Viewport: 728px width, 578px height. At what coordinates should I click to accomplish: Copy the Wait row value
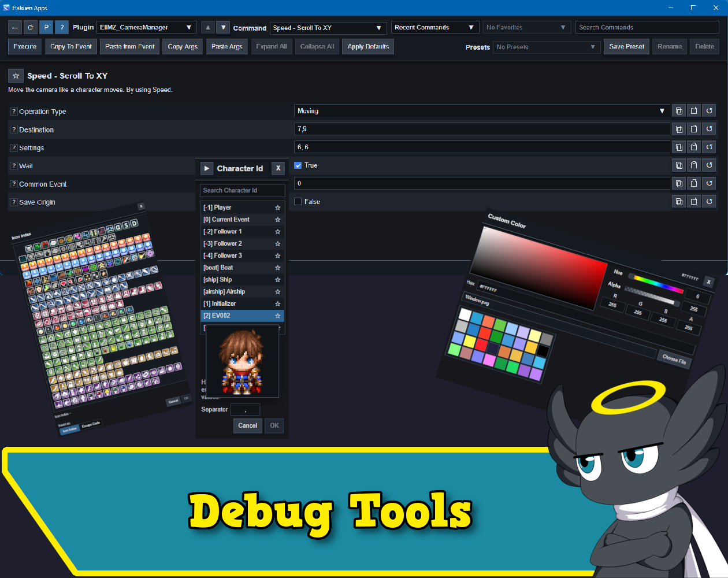tap(679, 165)
